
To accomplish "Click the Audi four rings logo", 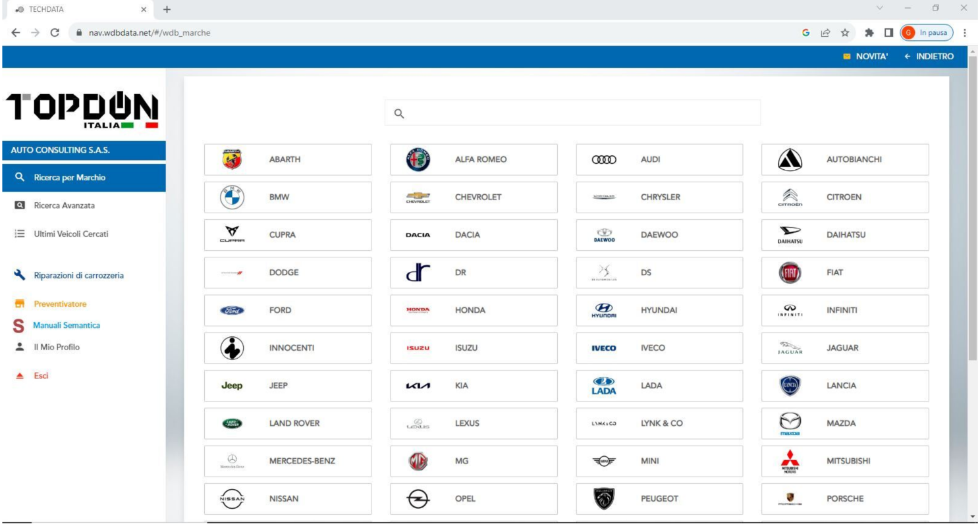I will (604, 159).
